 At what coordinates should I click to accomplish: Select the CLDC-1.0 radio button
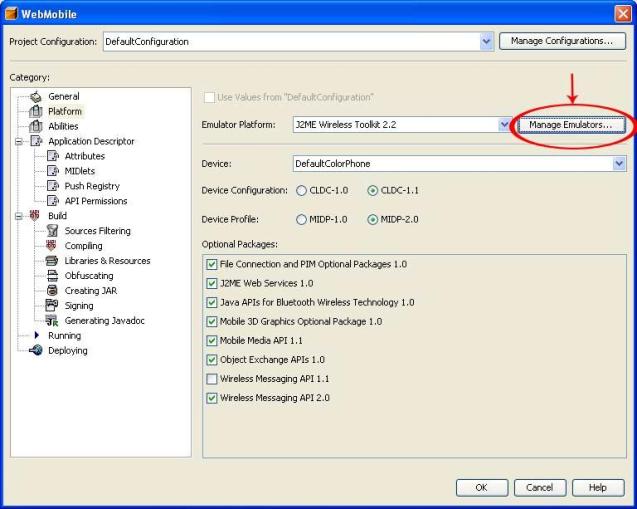[x=301, y=191]
